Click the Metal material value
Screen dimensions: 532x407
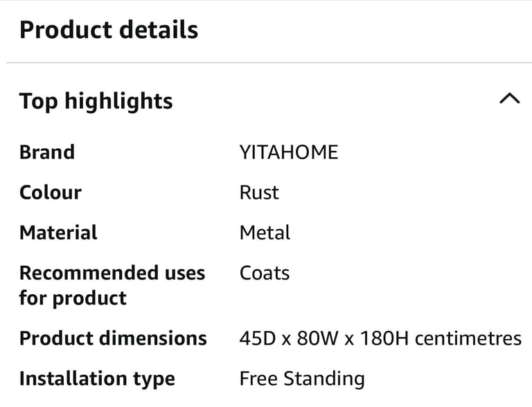coord(265,233)
